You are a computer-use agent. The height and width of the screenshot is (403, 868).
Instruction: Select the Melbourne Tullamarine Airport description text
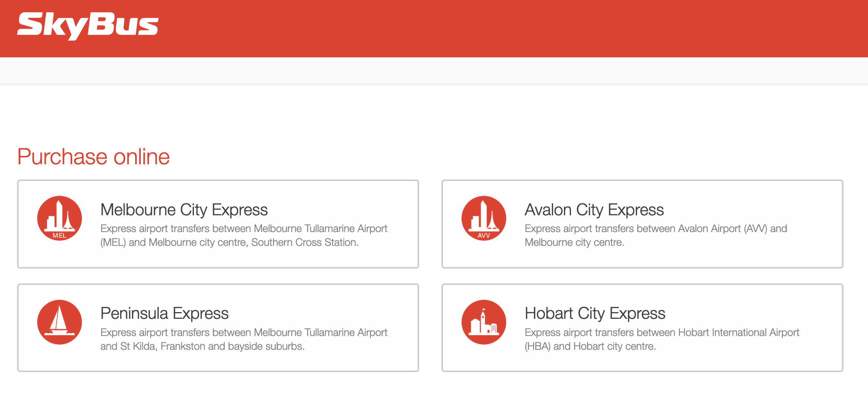[244, 235]
